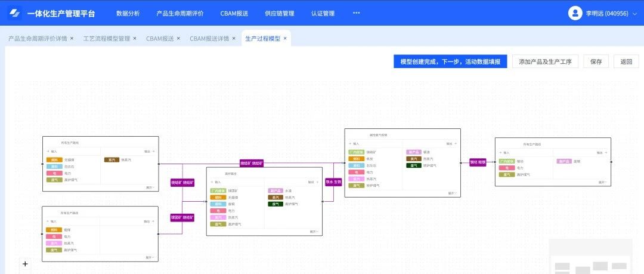Click the right connection port of 高炉炼铁 node
Viewport: 644px width, 274px height.
click(x=323, y=202)
